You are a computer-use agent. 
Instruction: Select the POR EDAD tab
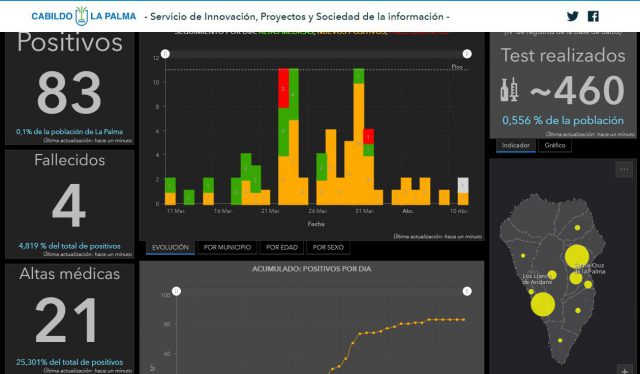282,247
